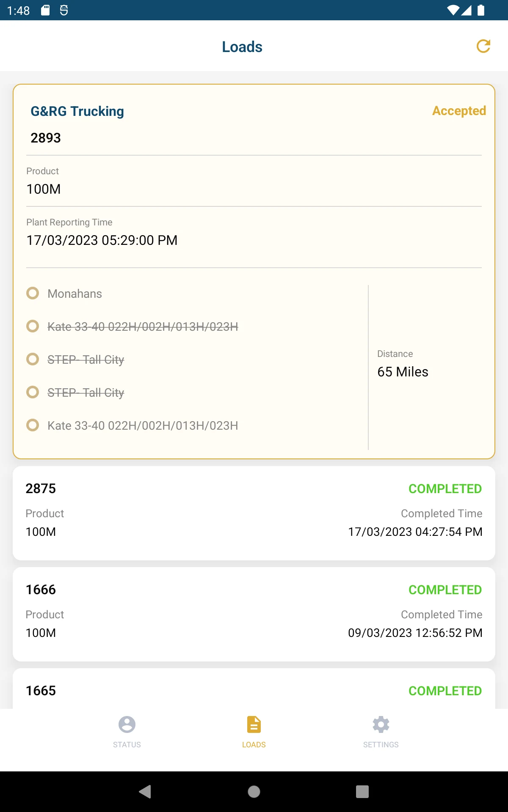Tap the Android home circle button
Image resolution: width=508 pixels, height=812 pixels.
(254, 791)
